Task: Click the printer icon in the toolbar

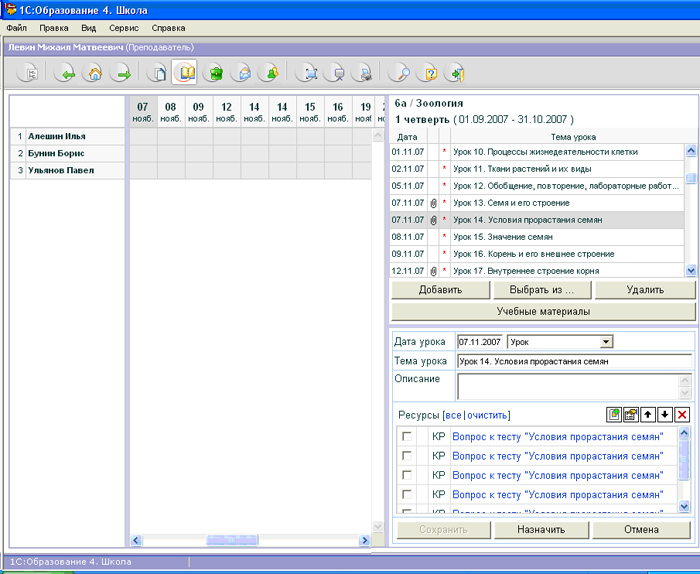Action: tap(364, 73)
